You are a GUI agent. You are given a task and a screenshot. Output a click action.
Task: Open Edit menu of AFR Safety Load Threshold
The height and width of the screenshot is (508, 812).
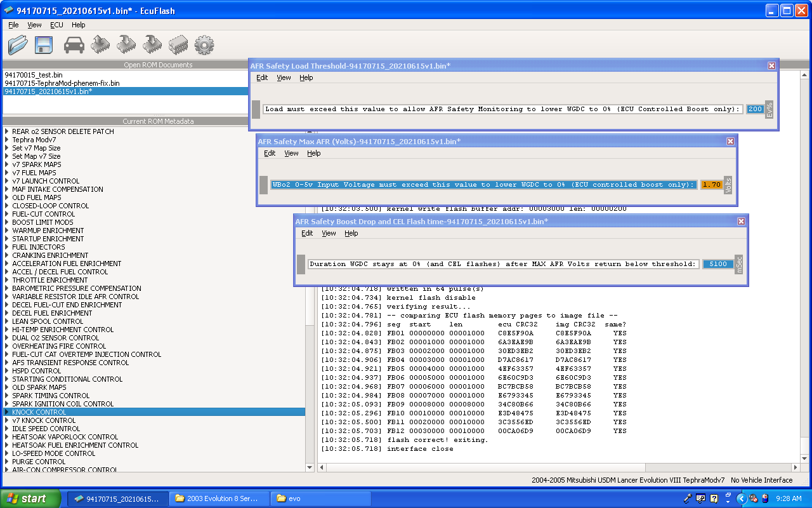(x=262, y=77)
